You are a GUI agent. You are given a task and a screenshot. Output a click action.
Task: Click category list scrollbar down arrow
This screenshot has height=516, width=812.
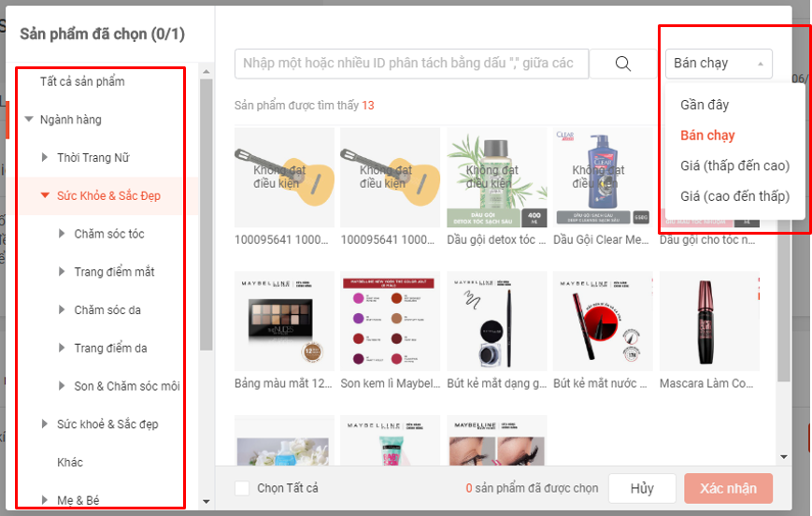click(x=207, y=501)
